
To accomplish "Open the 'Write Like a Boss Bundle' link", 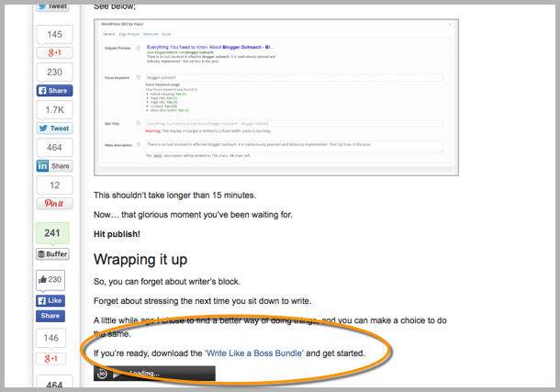I will click(x=254, y=353).
